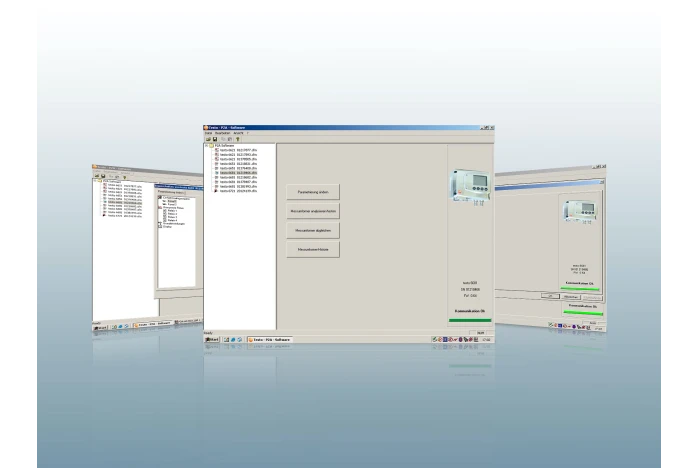The height and width of the screenshot is (468, 697).
Task: Click the upper green communication bar in right window
Action: click(x=580, y=289)
